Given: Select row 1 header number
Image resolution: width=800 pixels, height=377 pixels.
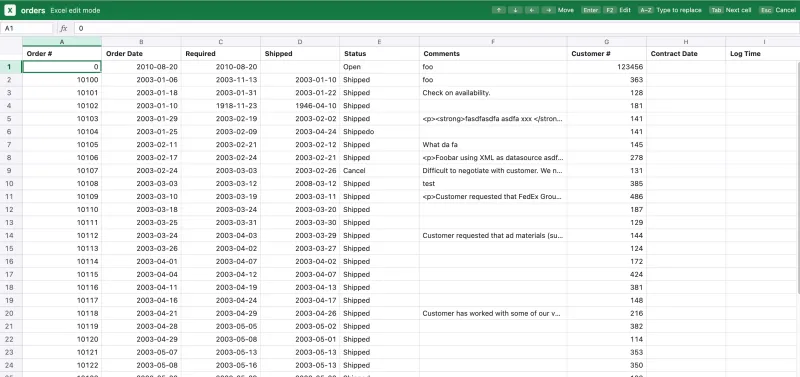Looking at the screenshot, I should (x=11, y=67).
